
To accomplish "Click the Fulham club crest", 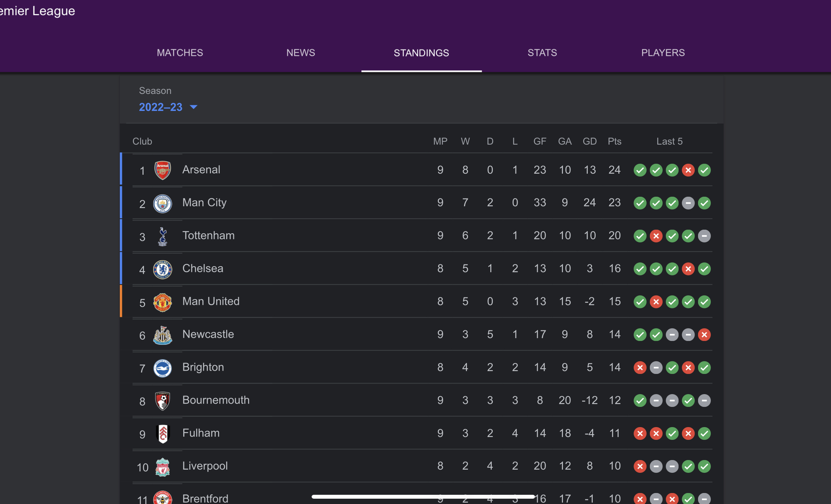I will point(163,434).
